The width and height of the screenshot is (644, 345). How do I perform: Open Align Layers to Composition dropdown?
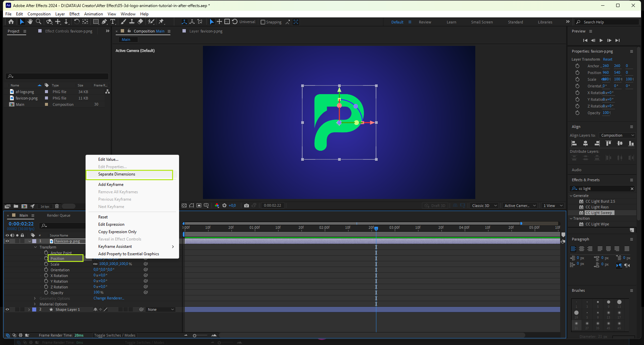click(617, 135)
